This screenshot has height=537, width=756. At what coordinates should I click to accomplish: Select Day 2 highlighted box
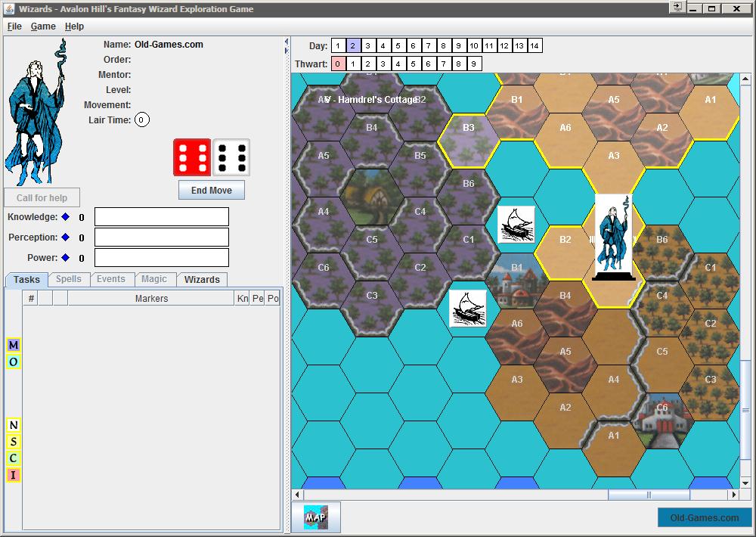pos(353,46)
